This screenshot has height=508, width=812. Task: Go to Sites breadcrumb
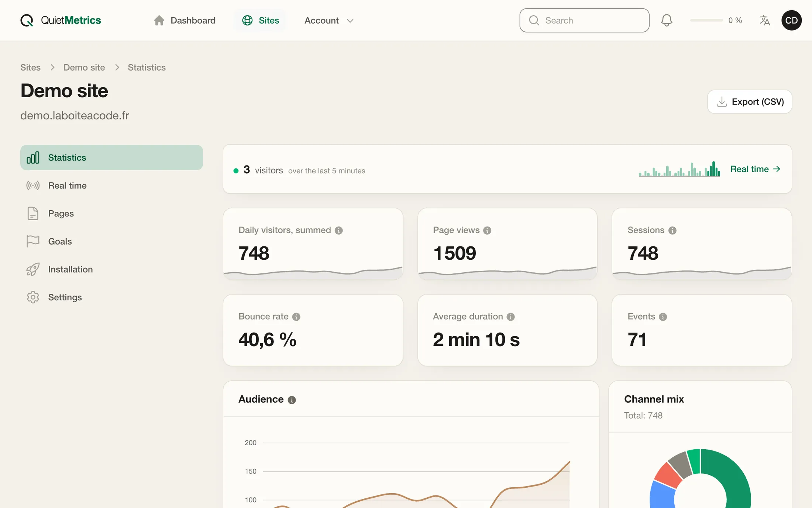(30, 67)
